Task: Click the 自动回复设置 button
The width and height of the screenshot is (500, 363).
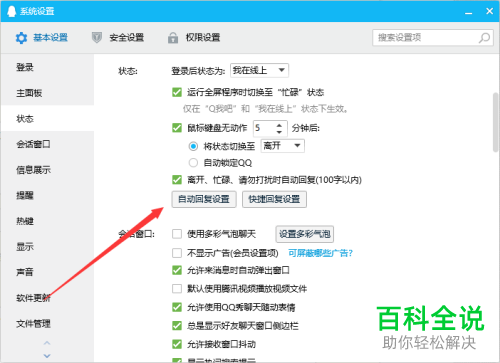Action: click(204, 199)
